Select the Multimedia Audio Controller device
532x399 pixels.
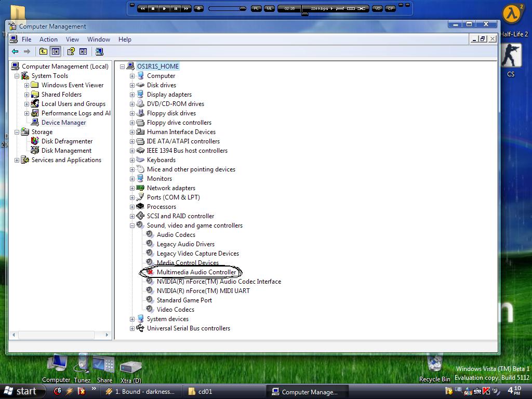click(196, 272)
